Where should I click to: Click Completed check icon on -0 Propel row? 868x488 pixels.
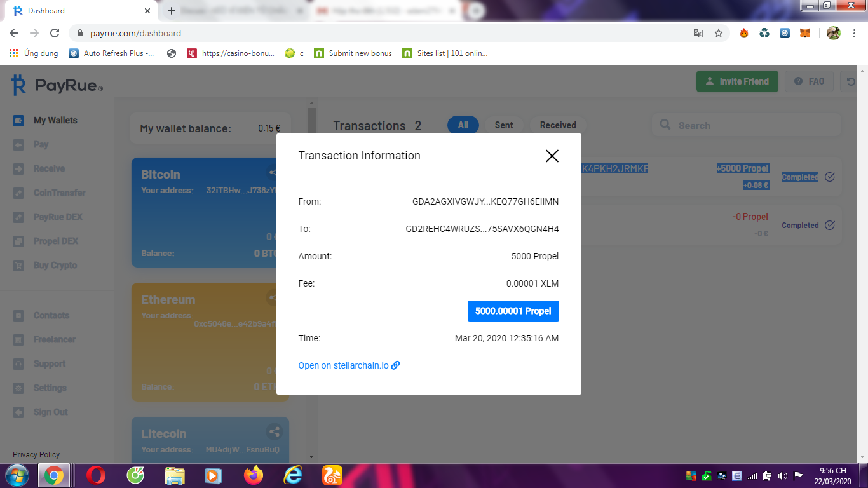[x=830, y=226]
